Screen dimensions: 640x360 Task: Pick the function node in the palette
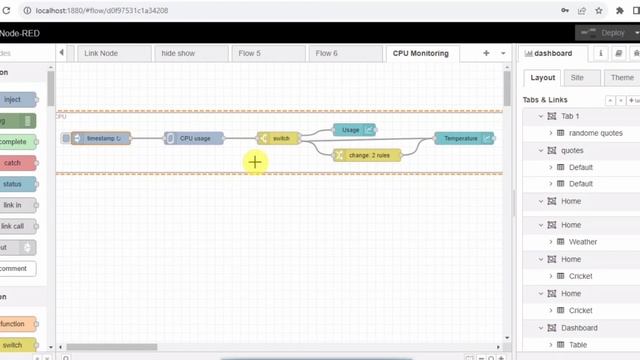click(18, 324)
